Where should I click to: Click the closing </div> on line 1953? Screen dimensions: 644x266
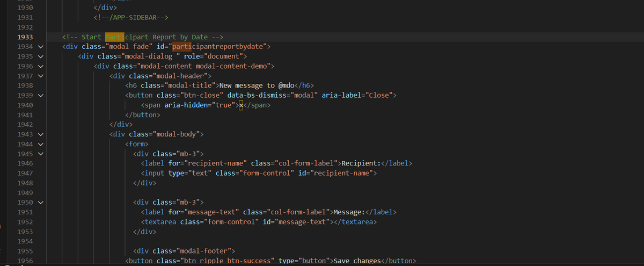pyautogui.click(x=145, y=232)
